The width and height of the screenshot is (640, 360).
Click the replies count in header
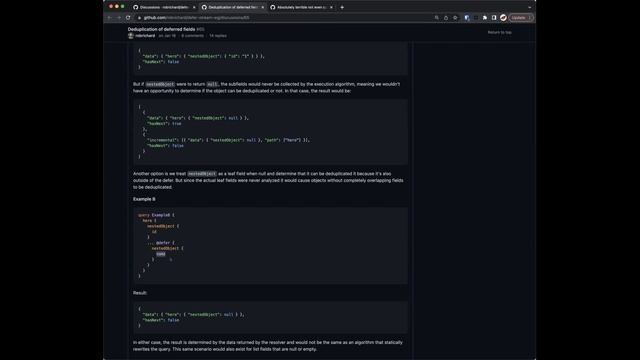coord(218,36)
